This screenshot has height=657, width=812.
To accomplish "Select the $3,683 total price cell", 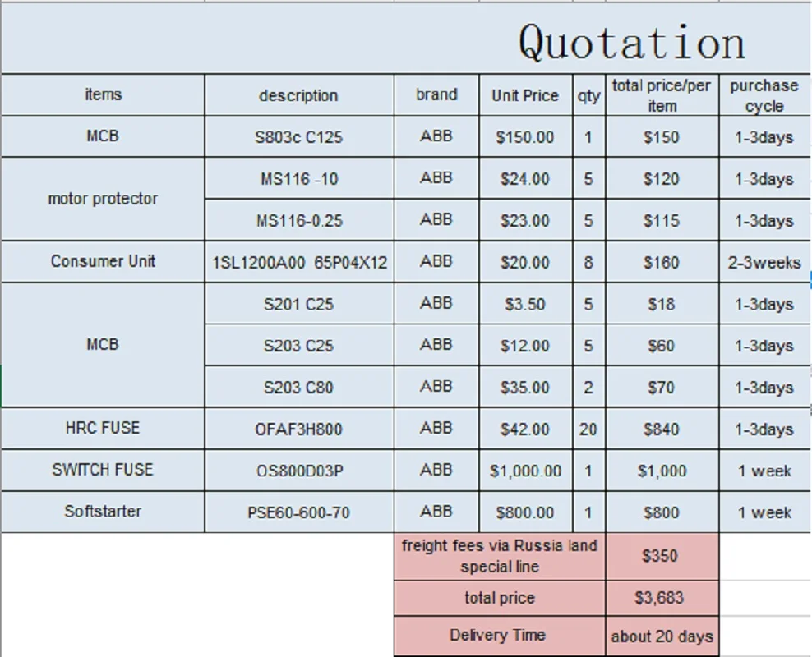I will (x=662, y=598).
